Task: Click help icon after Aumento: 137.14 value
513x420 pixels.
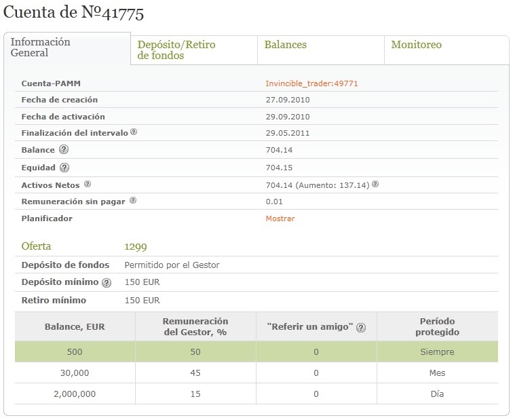Action: pos(376,184)
